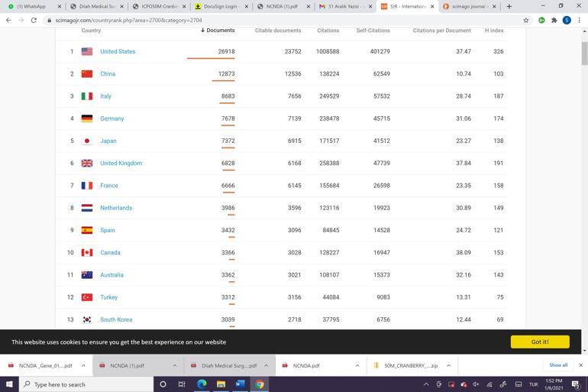
Task: Accept cookies with Got it! button
Action: [x=540, y=342]
